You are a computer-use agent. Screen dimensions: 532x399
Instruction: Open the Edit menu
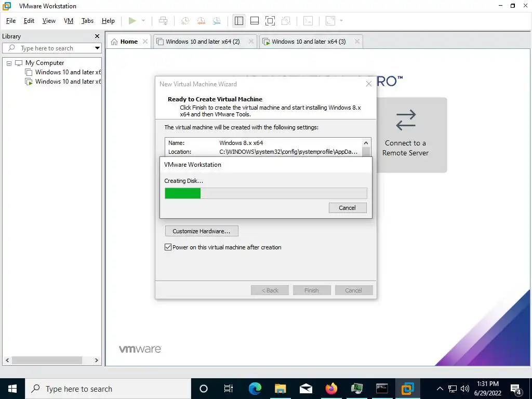[29, 21]
